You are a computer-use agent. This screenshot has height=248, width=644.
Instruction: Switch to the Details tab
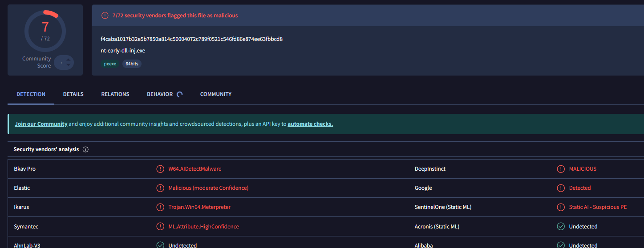click(x=73, y=94)
